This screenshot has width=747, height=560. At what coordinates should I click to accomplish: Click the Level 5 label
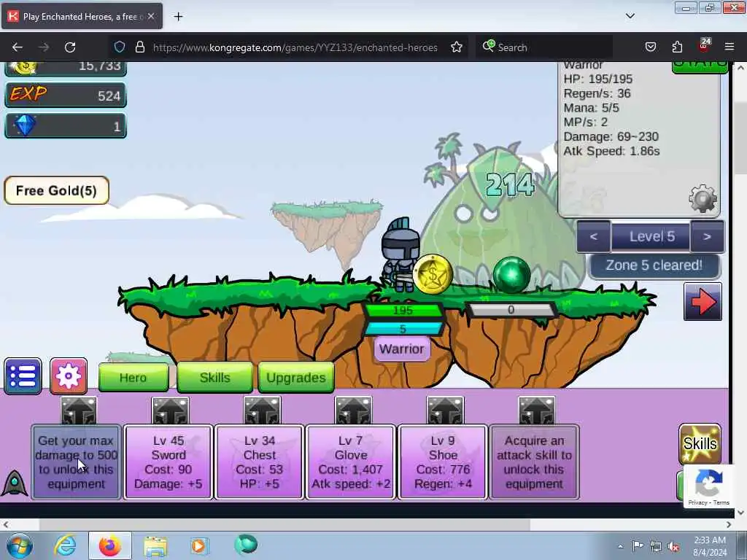(x=651, y=236)
